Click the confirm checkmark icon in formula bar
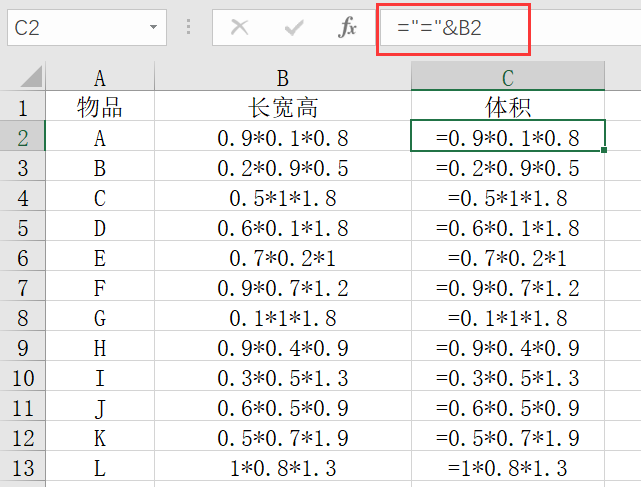Viewport: 641px width, 487px height. click(294, 28)
